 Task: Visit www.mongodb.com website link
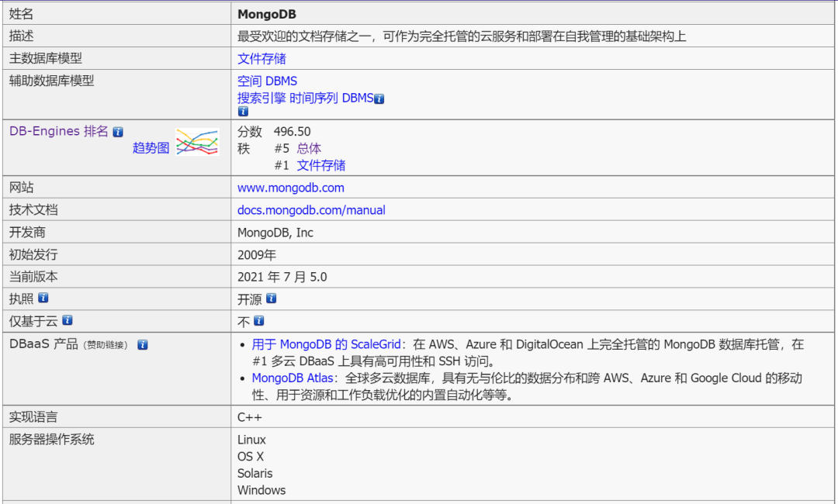[291, 188]
